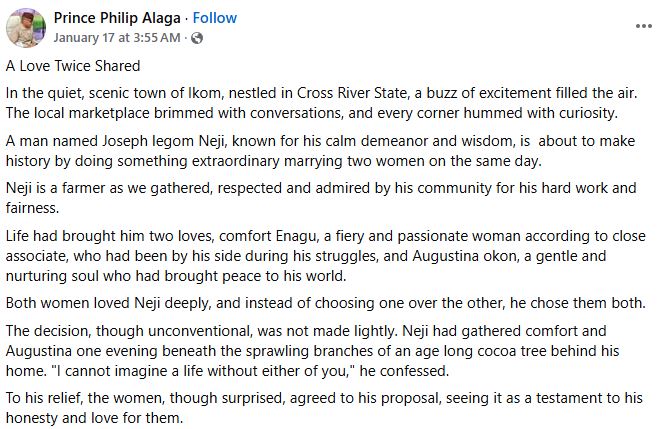This screenshot has height=429, width=670.
Task: Click the post title A Love Twice Shared
Action: [73, 66]
